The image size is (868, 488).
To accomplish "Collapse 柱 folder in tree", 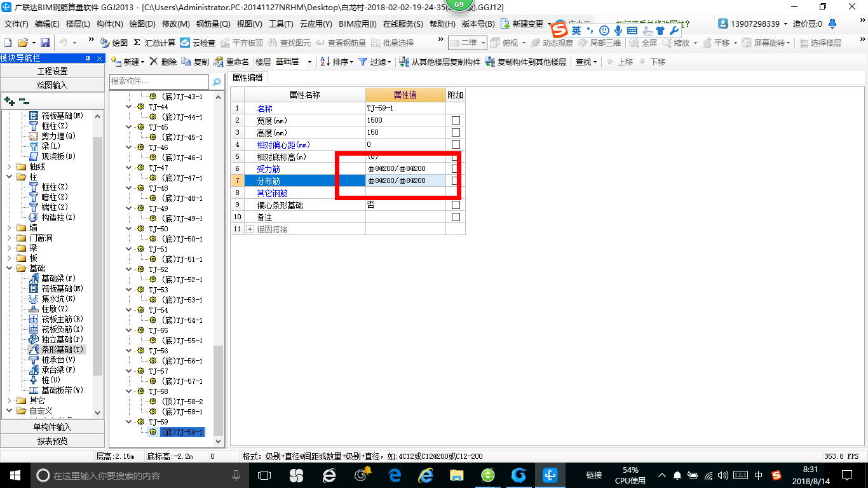I will [x=9, y=177].
